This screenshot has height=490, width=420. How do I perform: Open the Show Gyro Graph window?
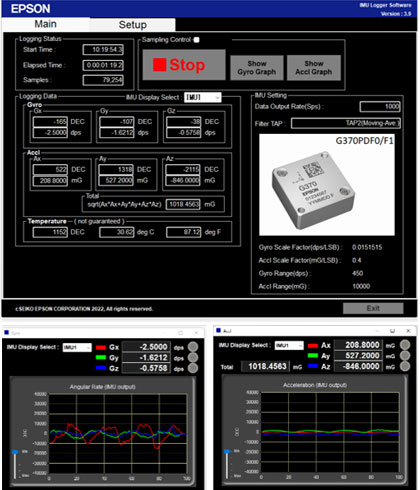pos(257,68)
